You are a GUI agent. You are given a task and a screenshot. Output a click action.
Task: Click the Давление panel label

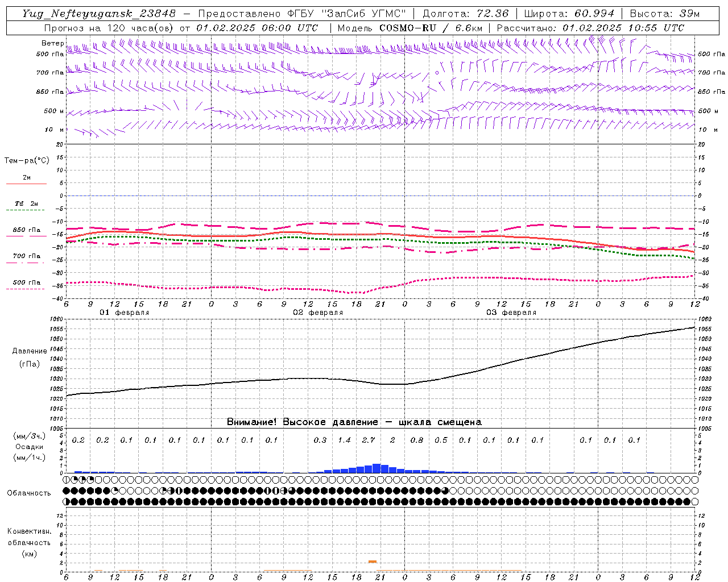[x=30, y=351]
